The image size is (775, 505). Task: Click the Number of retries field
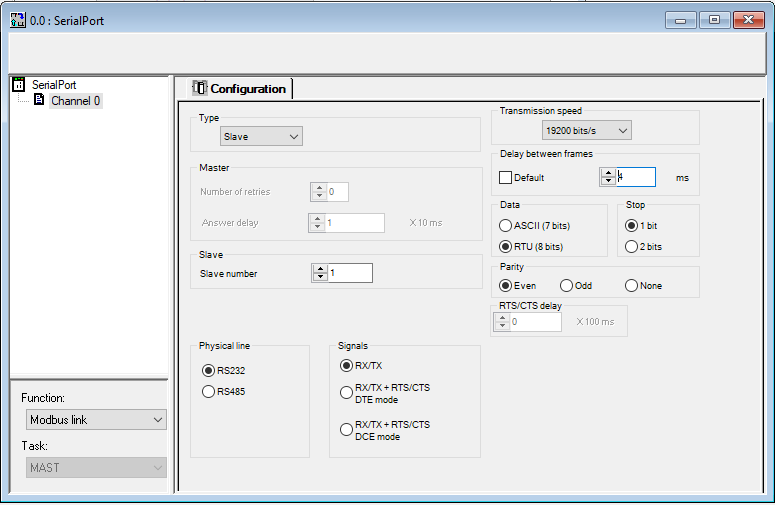tap(338, 192)
